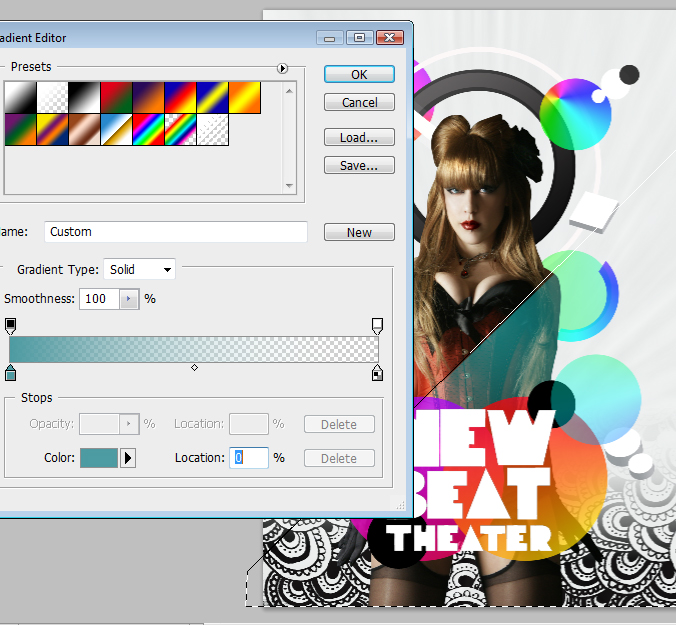Select the left black opacity stop
This screenshot has width=676, height=625.
point(11,325)
